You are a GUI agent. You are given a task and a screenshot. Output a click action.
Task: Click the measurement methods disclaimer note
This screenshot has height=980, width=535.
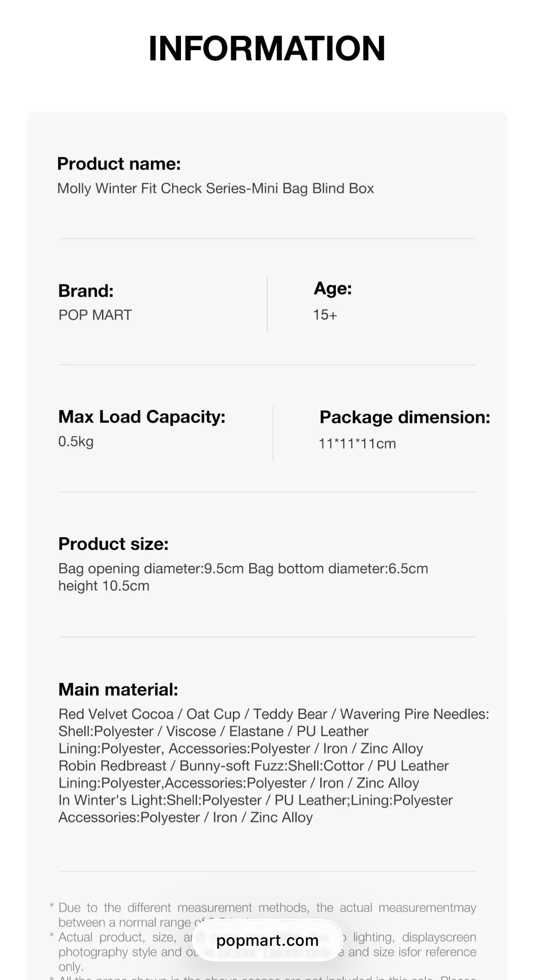267,908
